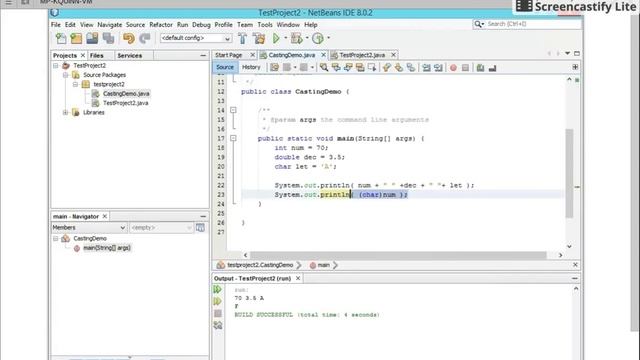Switch to the Services tab
This screenshot has width=640, height=360.
pos(130,56)
